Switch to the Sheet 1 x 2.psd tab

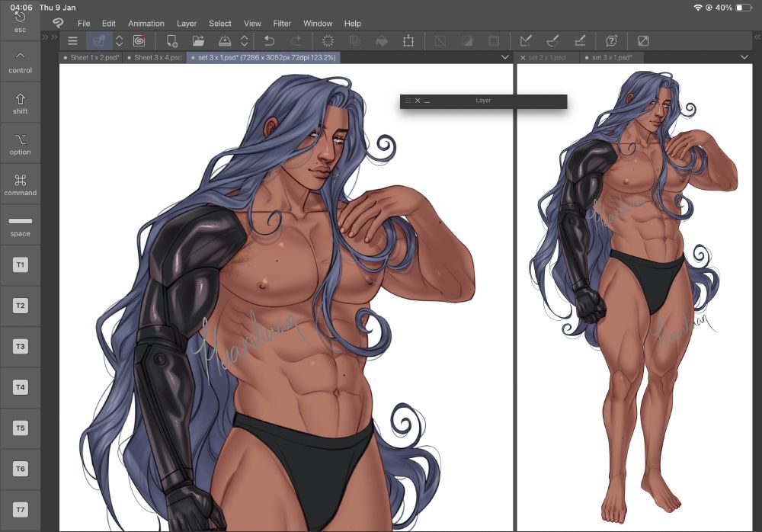[x=91, y=57]
